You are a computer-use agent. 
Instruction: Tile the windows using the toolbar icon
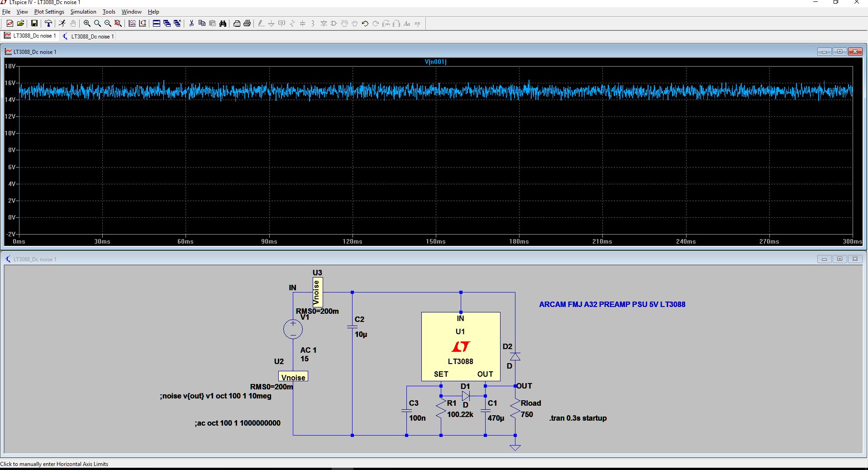(157, 24)
